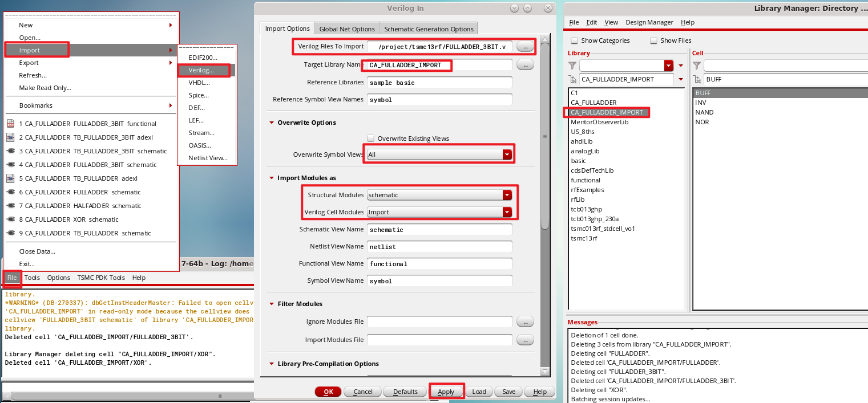Click the adexl icon for TB_FULLADDER_3BIT bookmark

[x=9, y=137]
